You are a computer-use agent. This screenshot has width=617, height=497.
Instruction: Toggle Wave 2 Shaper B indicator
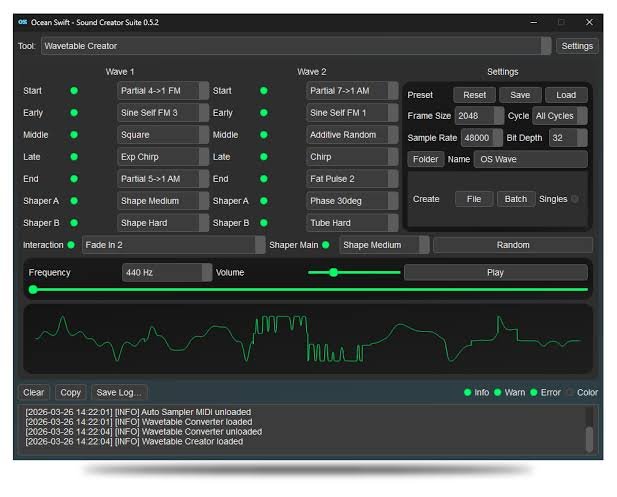coord(264,223)
